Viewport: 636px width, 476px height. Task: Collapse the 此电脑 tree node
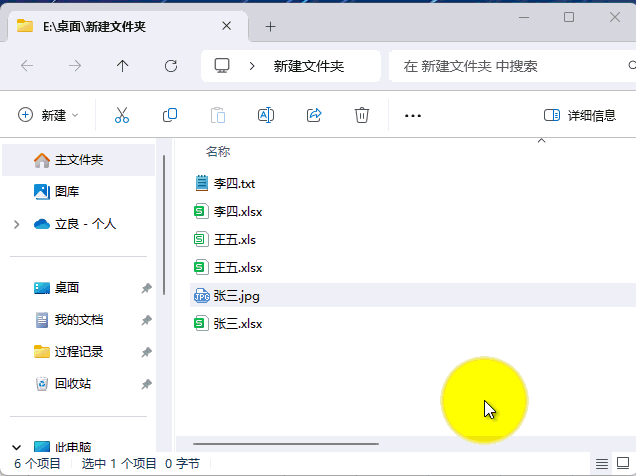[x=17, y=447]
